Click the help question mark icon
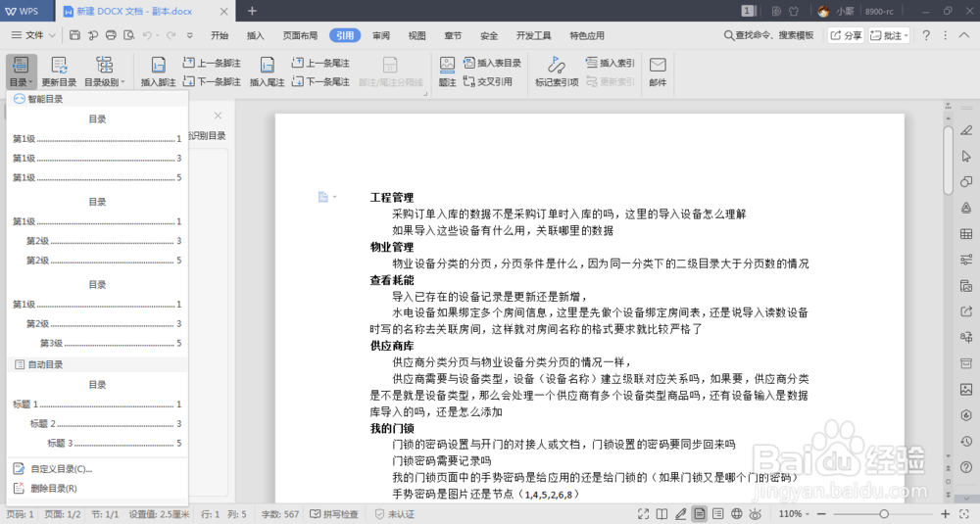 tap(926, 35)
